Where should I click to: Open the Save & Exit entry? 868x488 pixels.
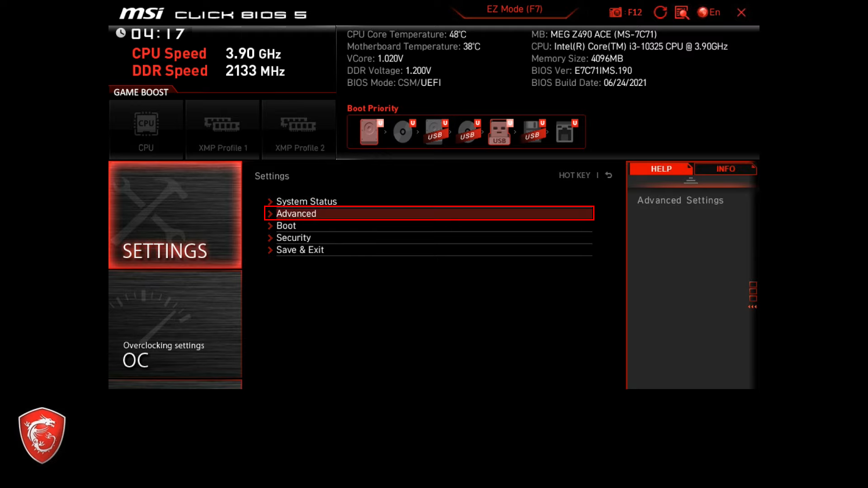[429, 250]
